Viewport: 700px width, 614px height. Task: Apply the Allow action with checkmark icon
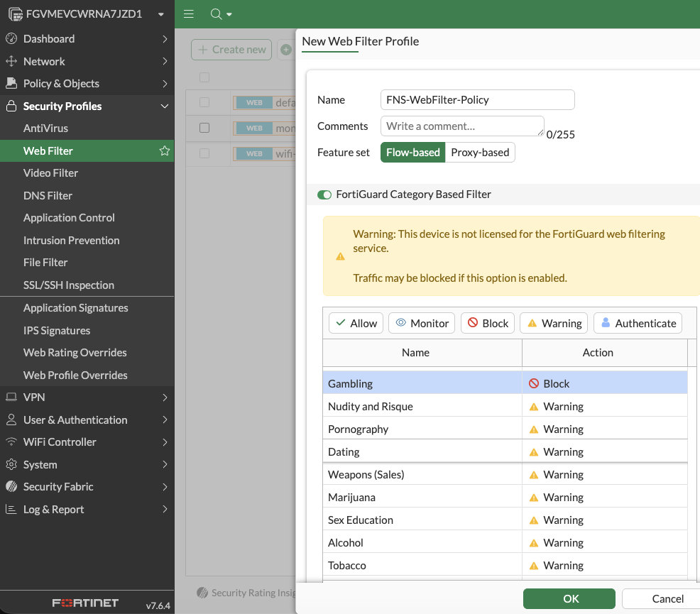pyautogui.click(x=355, y=323)
